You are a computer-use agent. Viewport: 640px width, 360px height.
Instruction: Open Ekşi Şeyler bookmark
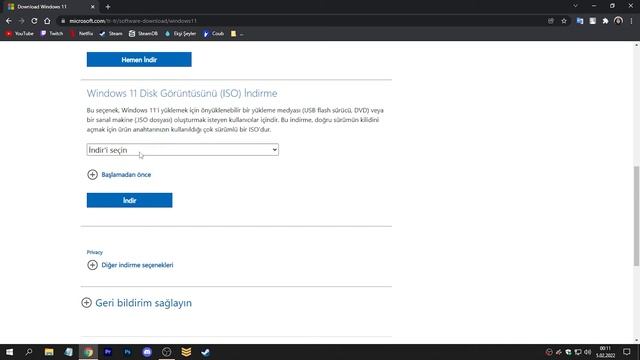click(180, 33)
